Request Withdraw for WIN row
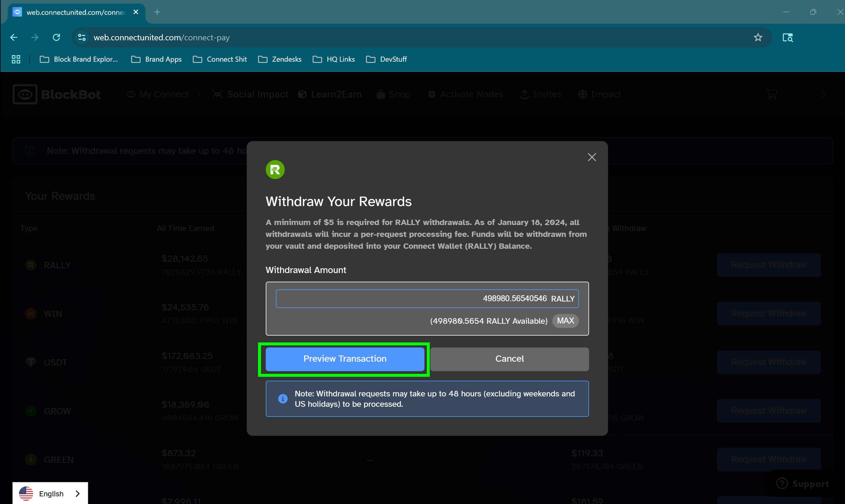 pyautogui.click(x=769, y=313)
